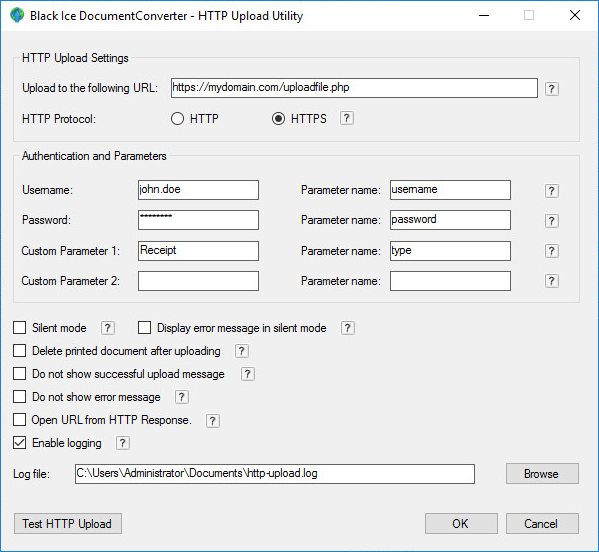Click the parameter name field containing username
Image resolution: width=599 pixels, height=552 pixels.
pos(450,190)
